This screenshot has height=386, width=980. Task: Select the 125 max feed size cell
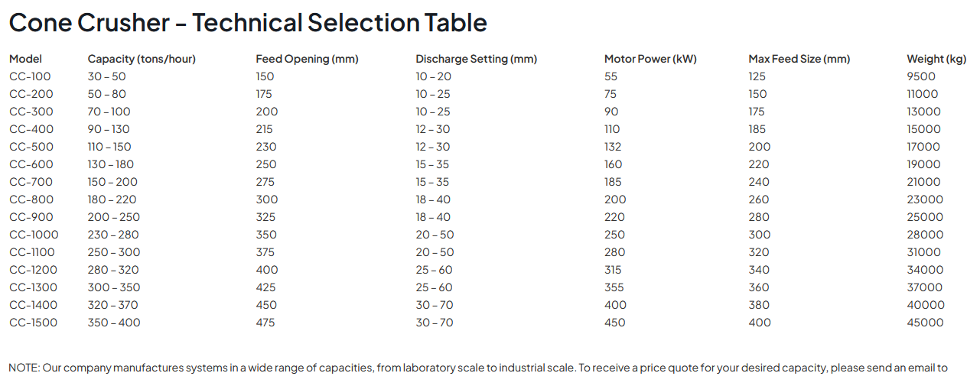[x=757, y=76]
